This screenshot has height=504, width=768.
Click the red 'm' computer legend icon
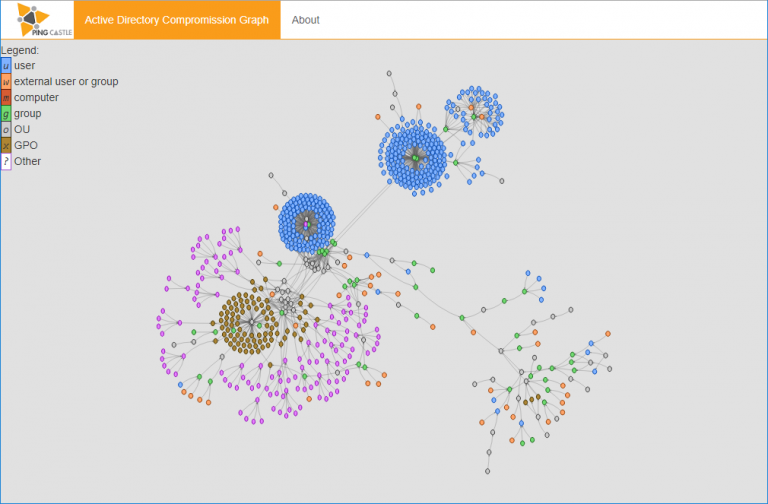click(x=6, y=98)
